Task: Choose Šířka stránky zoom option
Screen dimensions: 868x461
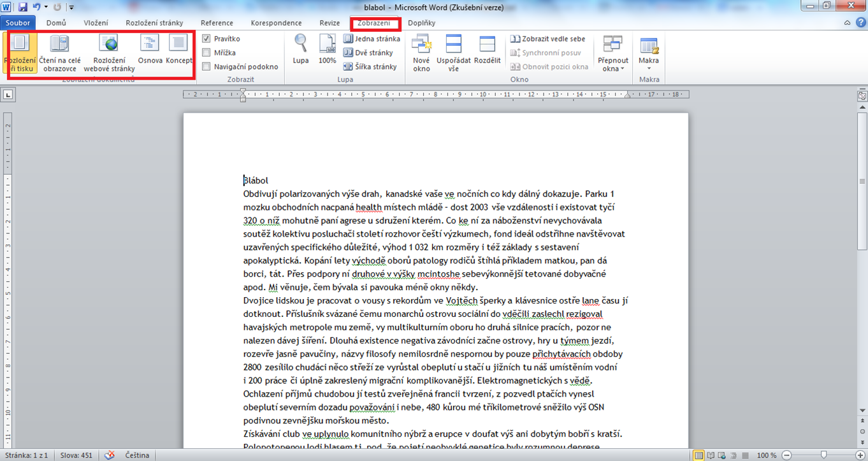Action: [370, 66]
